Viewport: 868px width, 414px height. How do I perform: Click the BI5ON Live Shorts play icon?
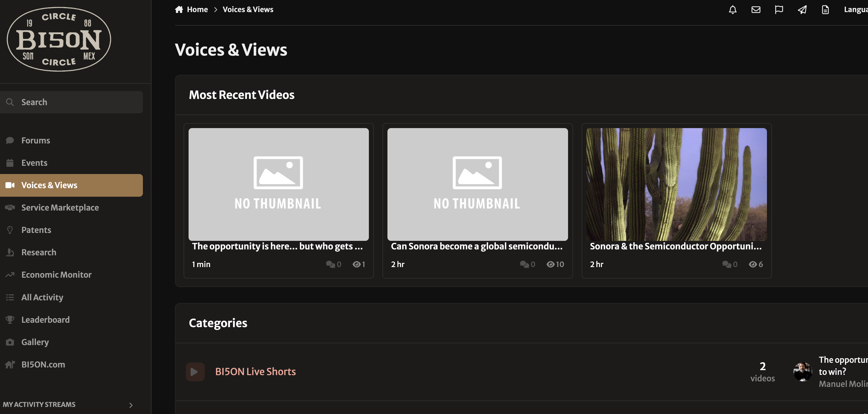click(x=195, y=372)
